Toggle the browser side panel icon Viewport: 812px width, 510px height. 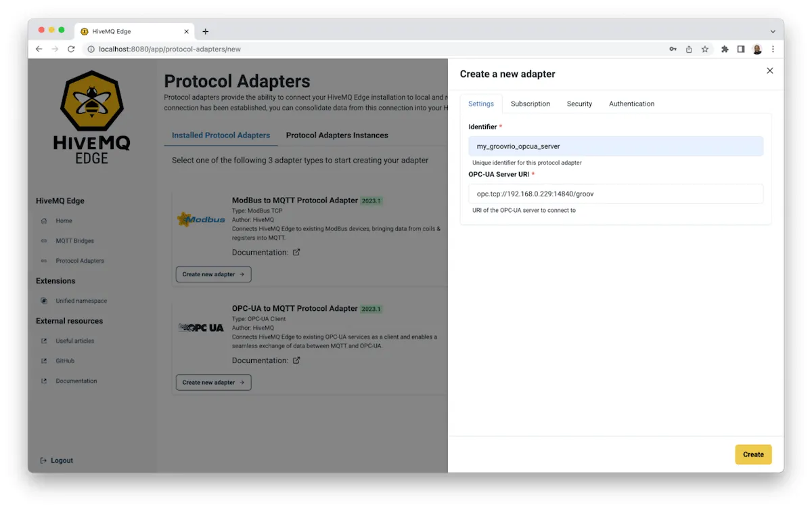pyautogui.click(x=741, y=49)
